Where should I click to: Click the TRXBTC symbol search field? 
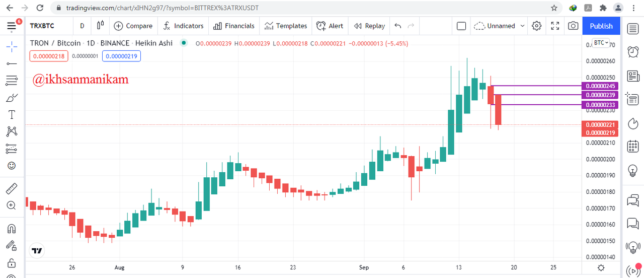43,26
